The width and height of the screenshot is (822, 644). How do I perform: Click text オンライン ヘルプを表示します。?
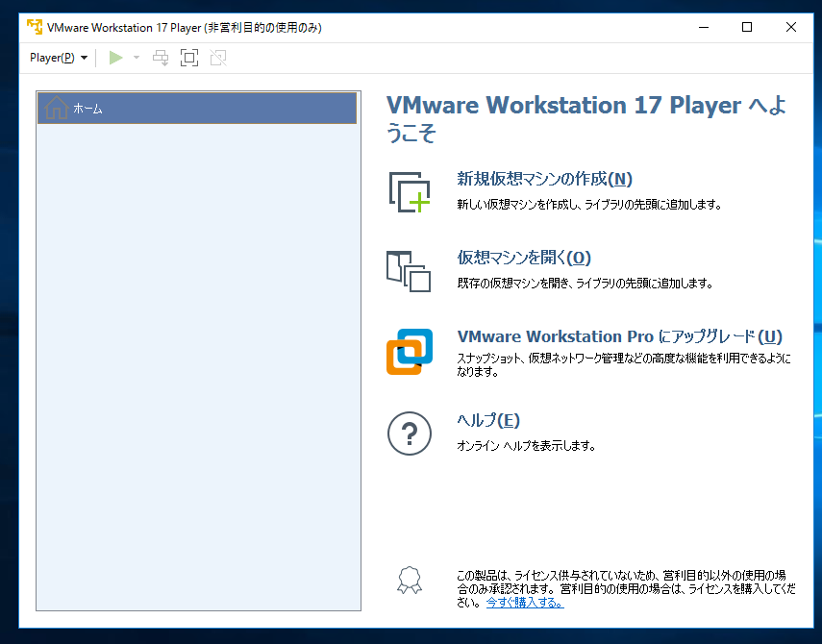point(526,446)
